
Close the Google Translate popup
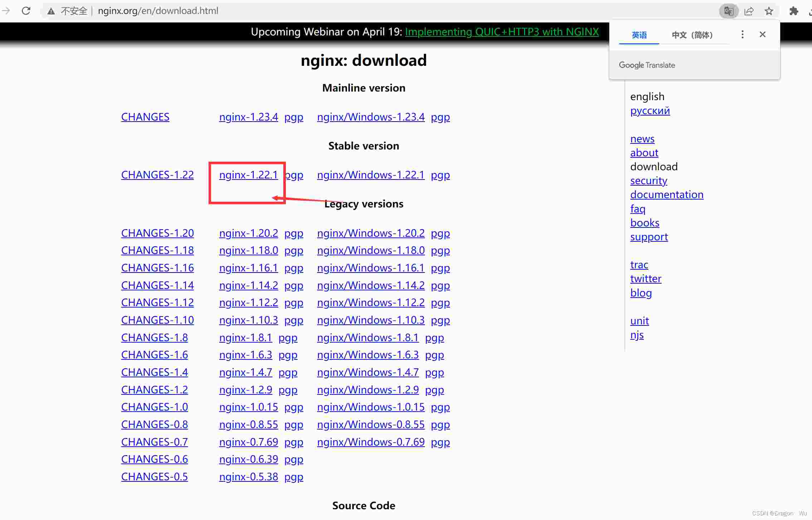click(762, 34)
